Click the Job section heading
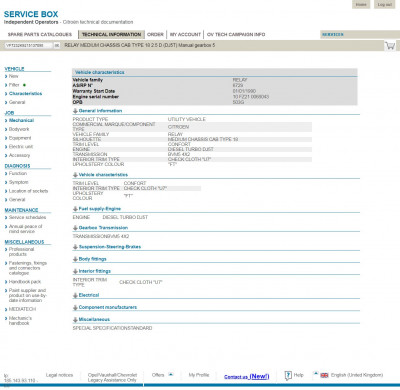This screenshot has height=390, width=400. [x=9, y=113]
